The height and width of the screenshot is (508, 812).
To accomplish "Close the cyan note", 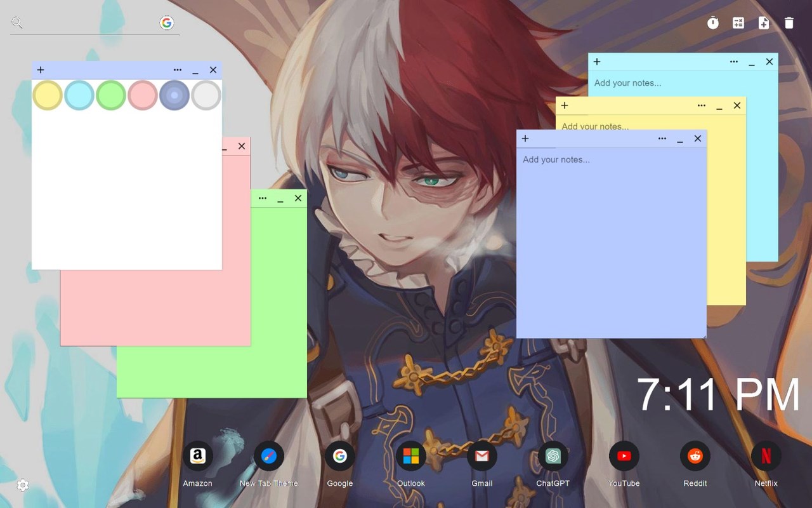I will tap(769, 62).
